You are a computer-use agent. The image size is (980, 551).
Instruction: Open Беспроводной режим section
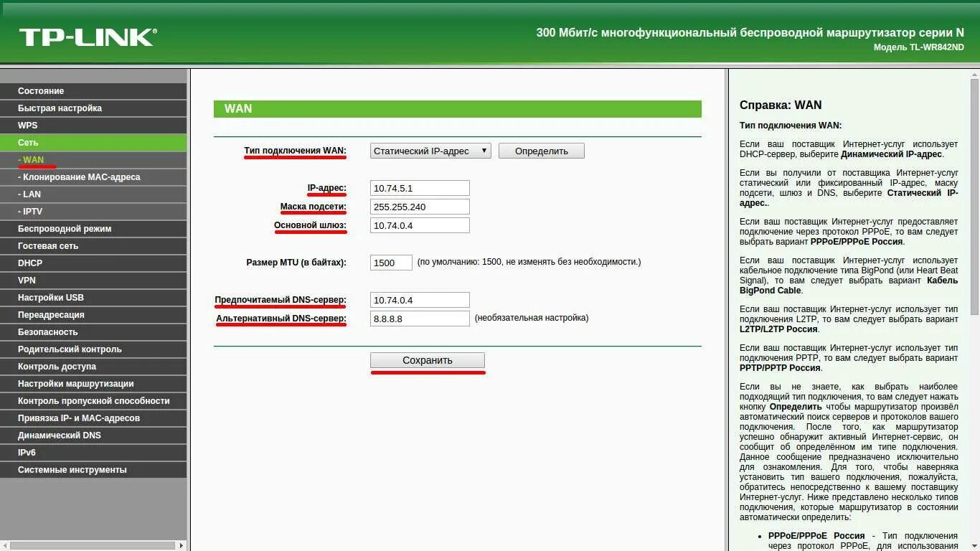[93, 229]
